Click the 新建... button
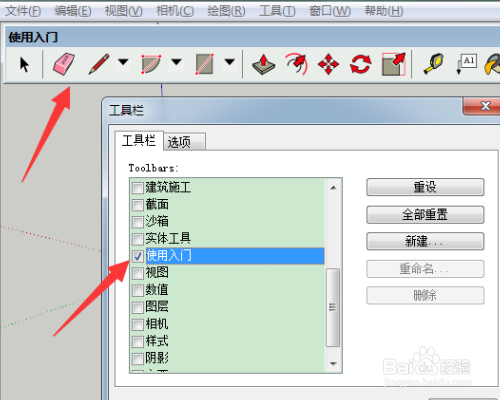The image size is (500, 400). point(425,241)
